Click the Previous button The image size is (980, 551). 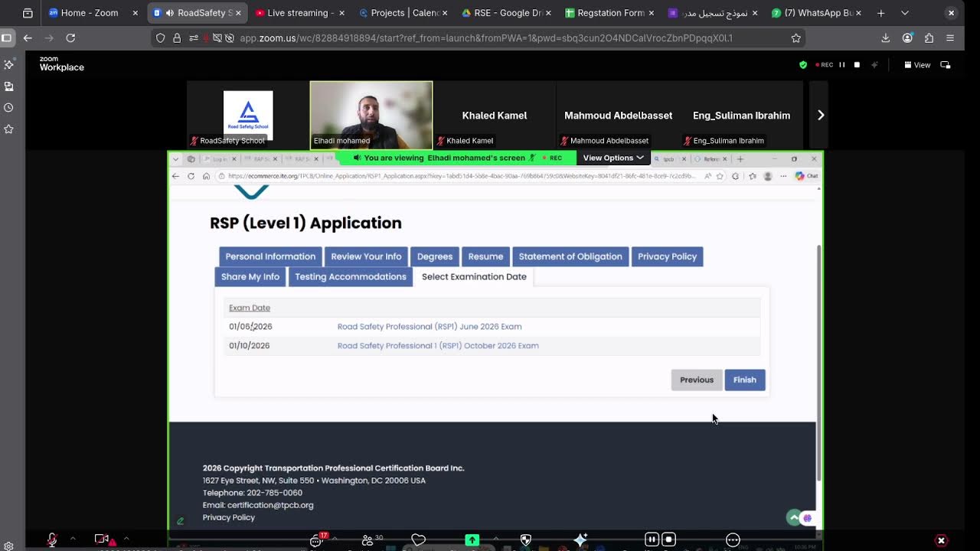[697, 380]
